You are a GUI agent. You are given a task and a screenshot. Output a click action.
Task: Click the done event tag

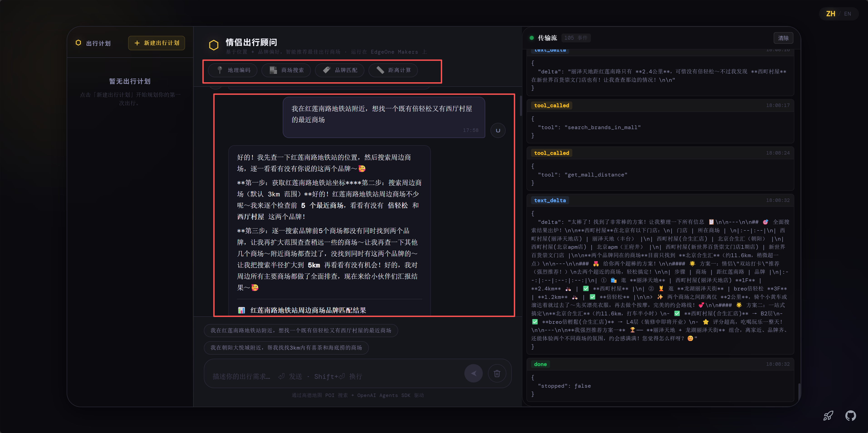[x=541, y=364]
